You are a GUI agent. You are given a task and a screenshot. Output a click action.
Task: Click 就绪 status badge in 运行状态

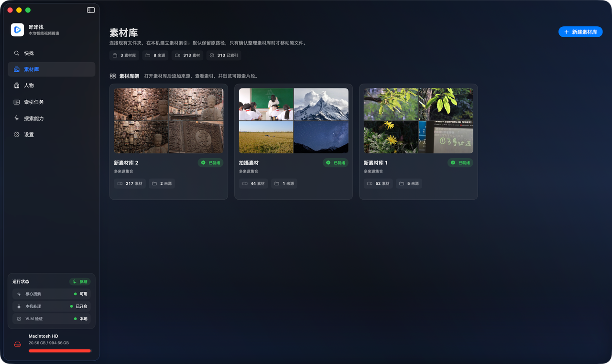coord(80,282)
